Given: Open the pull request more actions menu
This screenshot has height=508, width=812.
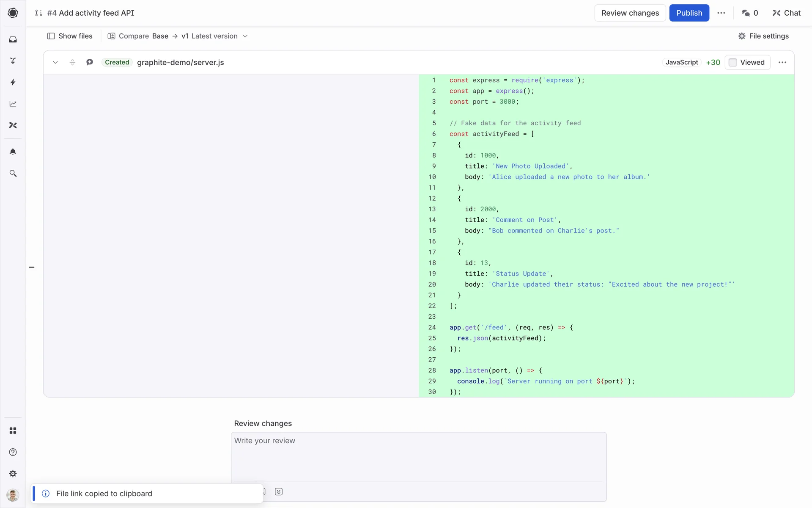Looking at the screenshot, I should click(x=721, y=13).
